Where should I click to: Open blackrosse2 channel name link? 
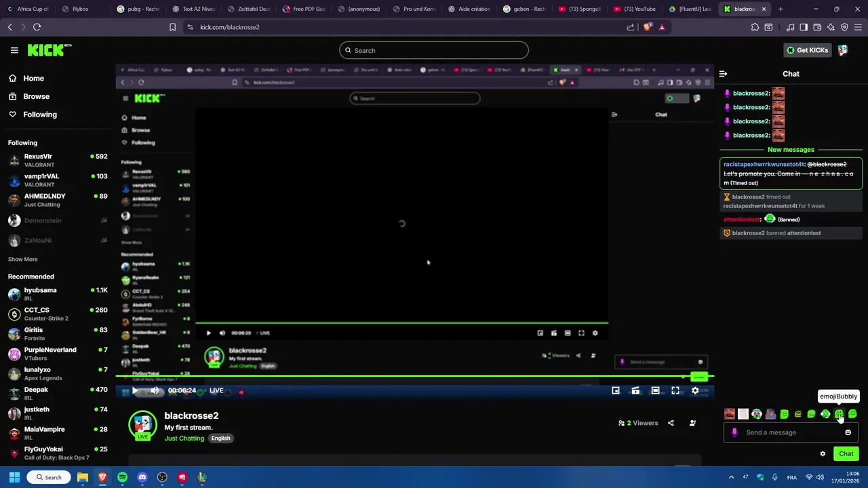coord(191,415)
